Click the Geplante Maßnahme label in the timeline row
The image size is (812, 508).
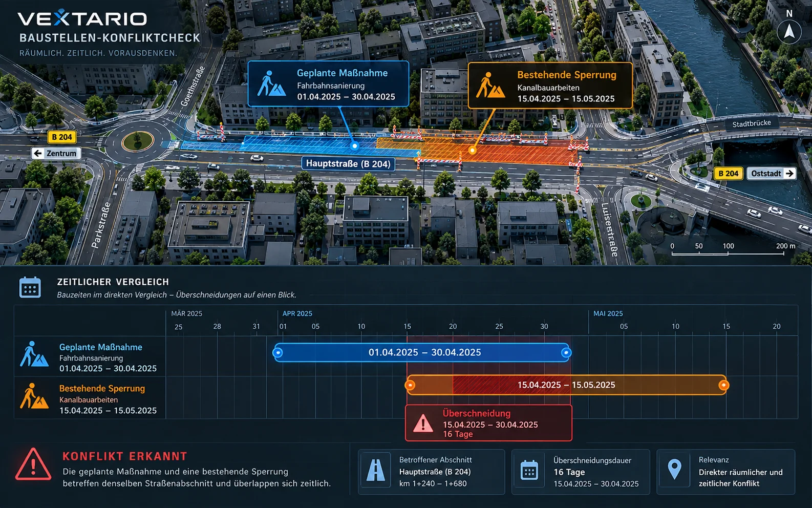(101, 347)
